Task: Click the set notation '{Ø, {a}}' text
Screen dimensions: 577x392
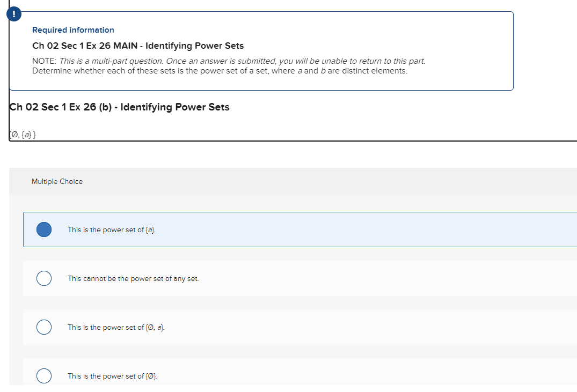Action: [22, 134]
